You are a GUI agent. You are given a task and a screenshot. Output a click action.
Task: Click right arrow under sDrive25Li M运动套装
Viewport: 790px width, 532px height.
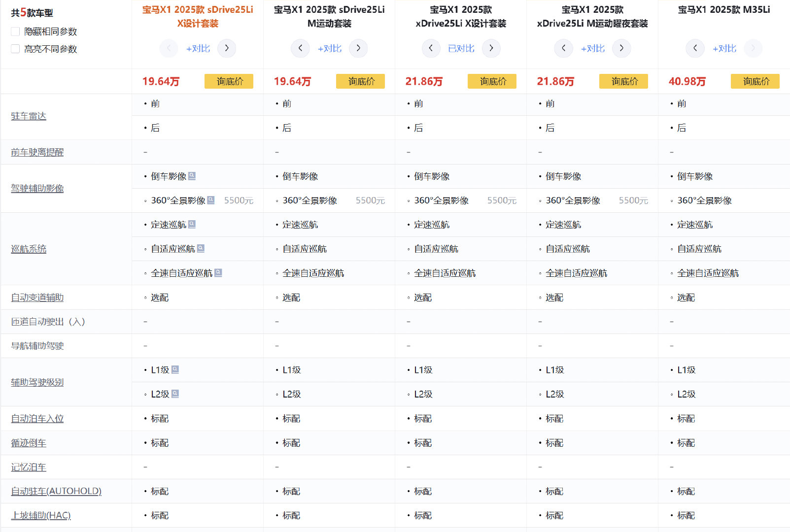point(358,48)
